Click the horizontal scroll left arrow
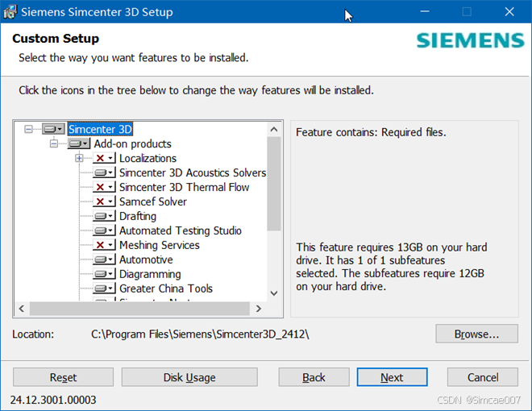The height and width of the screenshot is (411, 532). tap(22, 309)
